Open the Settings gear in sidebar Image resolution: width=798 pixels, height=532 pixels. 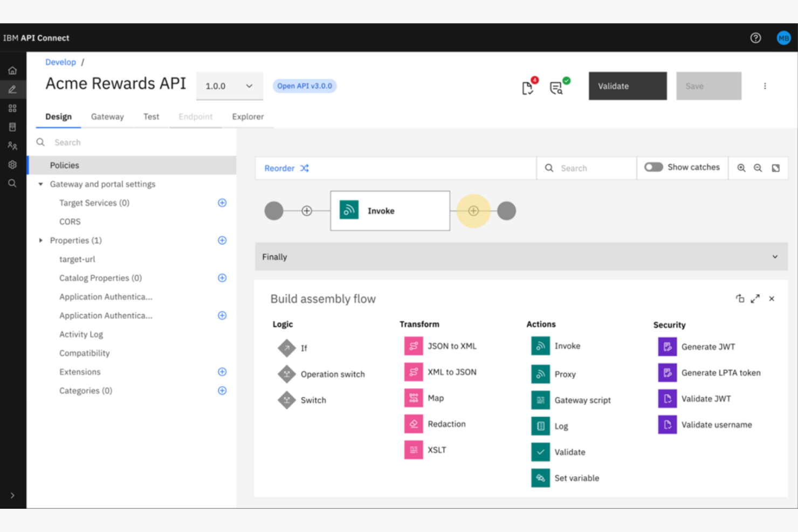coord(12,165)
